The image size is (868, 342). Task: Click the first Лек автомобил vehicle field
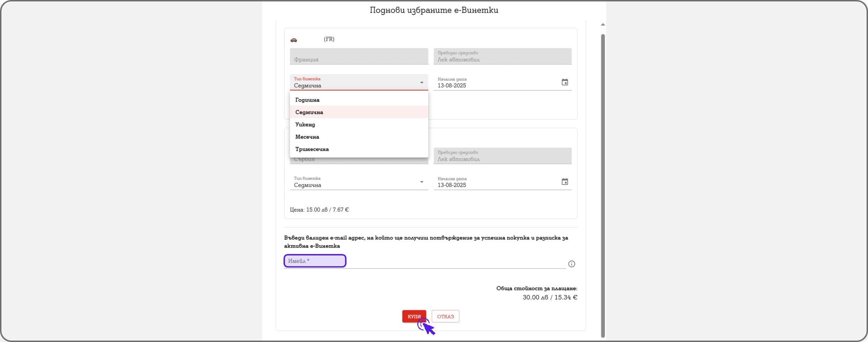coord(502,57)
